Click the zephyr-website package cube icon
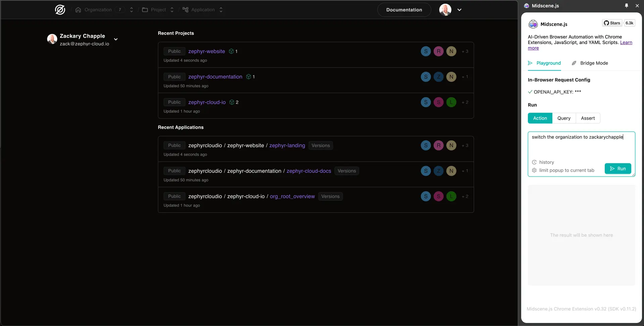 (x=231, y=51)
